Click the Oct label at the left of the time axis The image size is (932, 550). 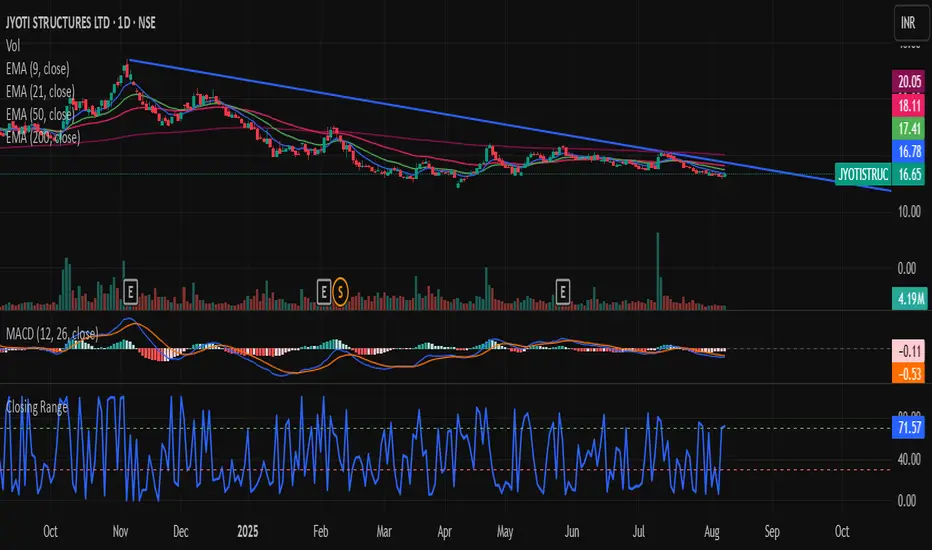(x=51, y=531)
